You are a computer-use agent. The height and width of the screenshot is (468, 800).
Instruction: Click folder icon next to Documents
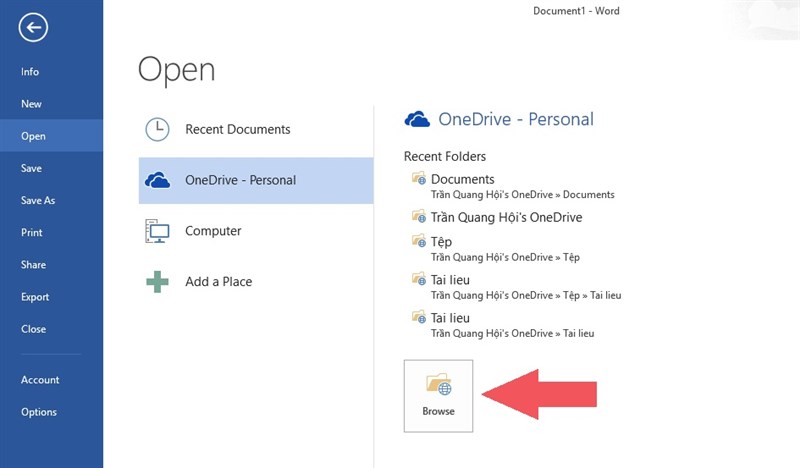pyautogui.click(x=419, y=178)
